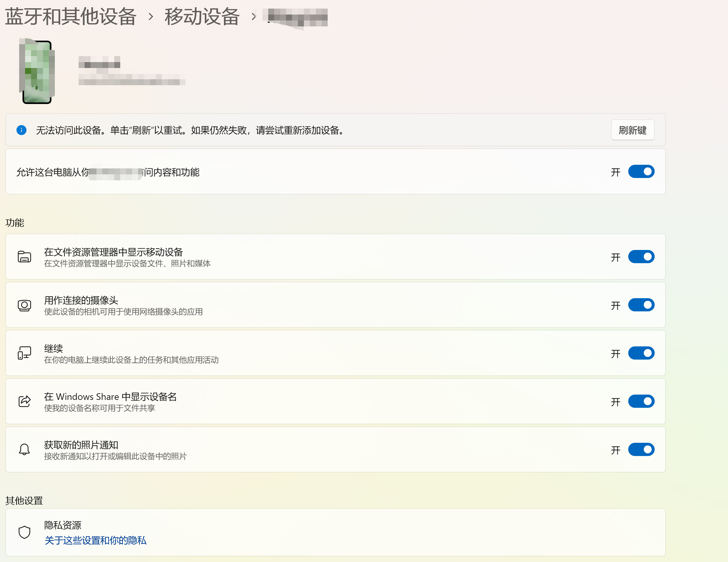This screenshot has width=728, height=562.
Task: Turn off 获取新的照片通知 toggle
Action: pos(641,450)
